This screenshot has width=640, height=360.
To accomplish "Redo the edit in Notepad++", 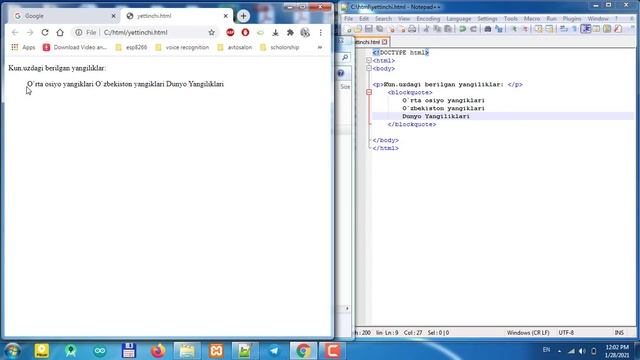I will click(x=473, y=29).
